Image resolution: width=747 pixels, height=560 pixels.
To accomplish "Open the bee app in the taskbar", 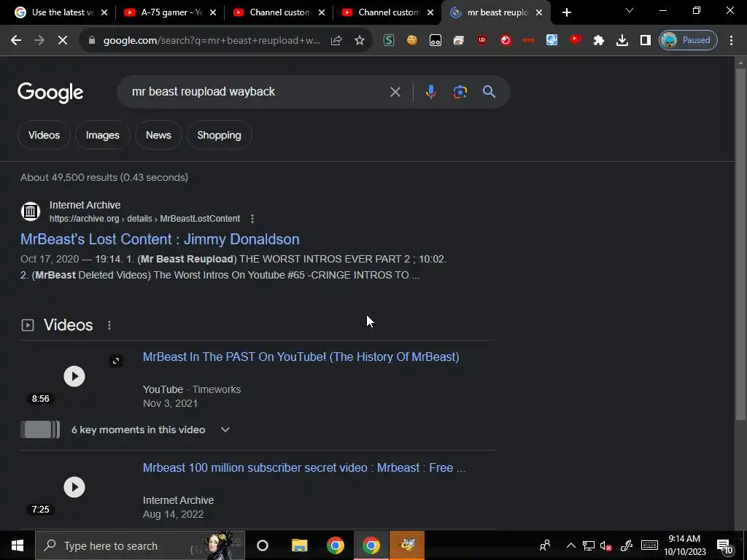I will pyautogui.click(x=407, y=545).
